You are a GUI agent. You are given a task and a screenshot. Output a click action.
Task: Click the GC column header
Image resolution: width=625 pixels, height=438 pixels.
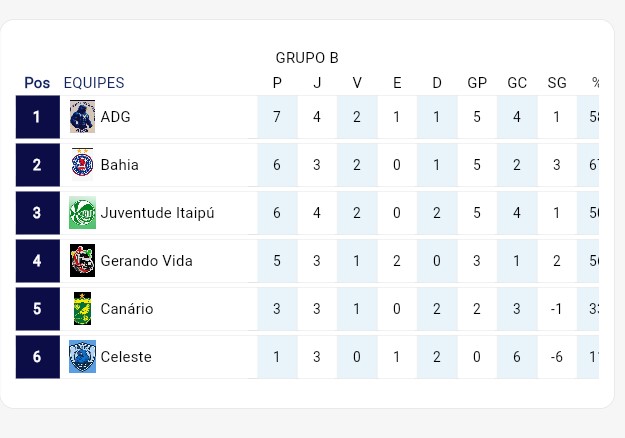pos(517,83)
